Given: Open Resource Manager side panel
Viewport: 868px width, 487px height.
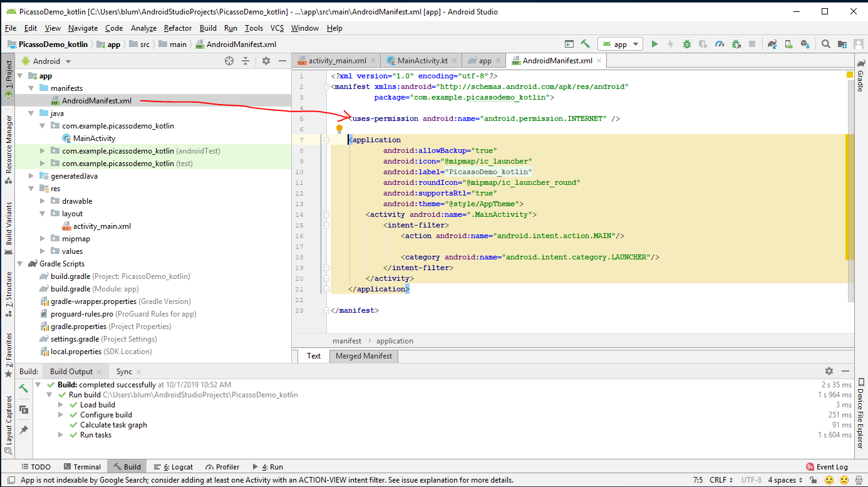Looking at the screenshot, I should click(x=9, y=150).
